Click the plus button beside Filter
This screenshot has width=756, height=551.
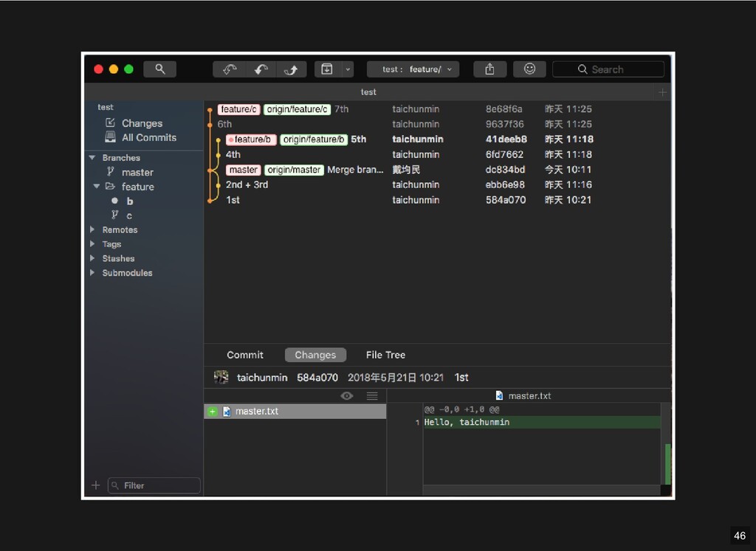point(95,485)
